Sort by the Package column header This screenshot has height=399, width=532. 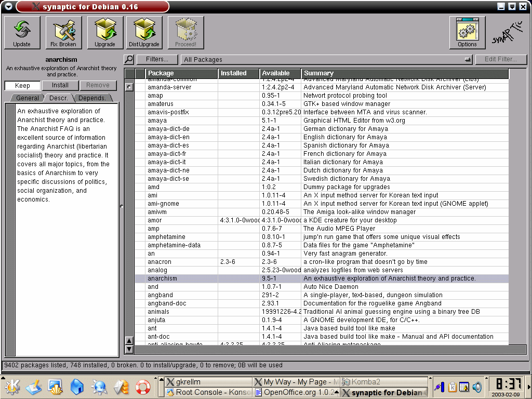(181, 73)
